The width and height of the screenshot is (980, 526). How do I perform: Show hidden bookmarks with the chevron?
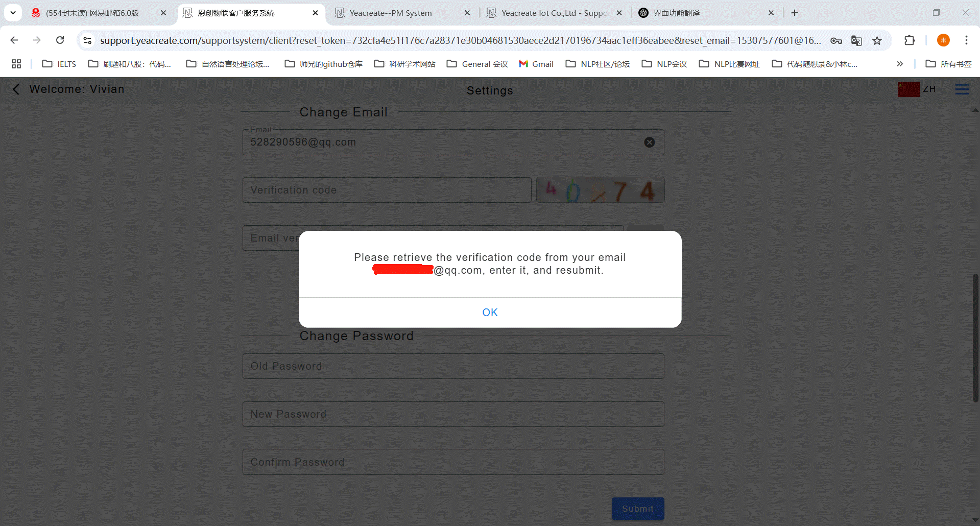point(900,64)
